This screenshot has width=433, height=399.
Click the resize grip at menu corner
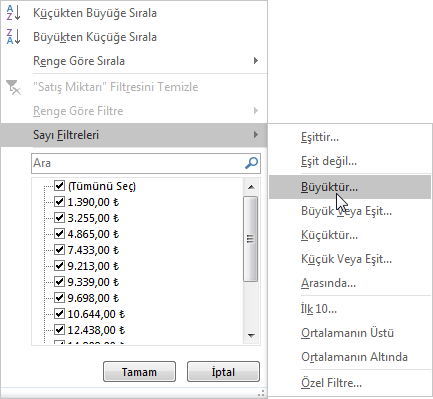tap(262, 393)
